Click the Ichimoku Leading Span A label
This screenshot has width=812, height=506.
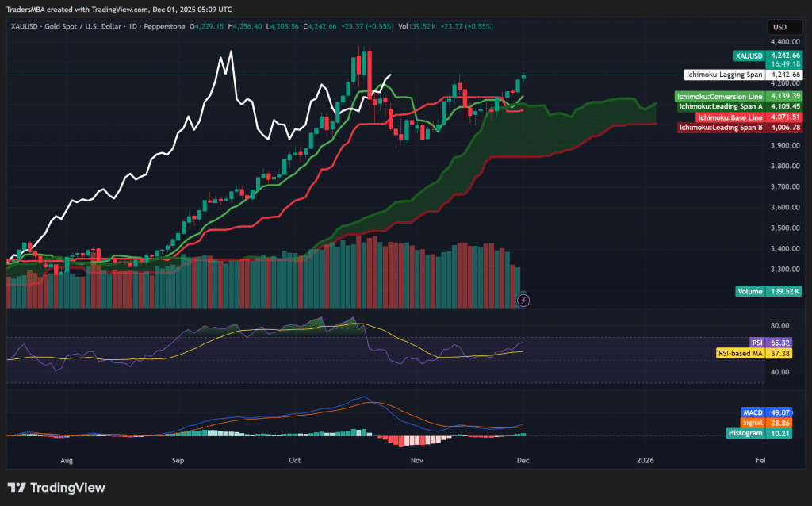click(x=721, y=106)
